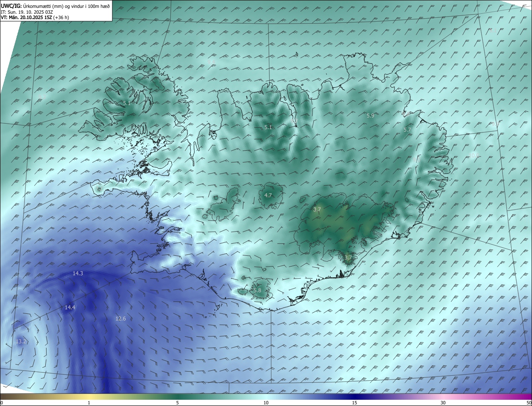Click the faint 10.0 value label offshore
The image size is (532, 406).
pyautogui.click(x=474, y=155)
